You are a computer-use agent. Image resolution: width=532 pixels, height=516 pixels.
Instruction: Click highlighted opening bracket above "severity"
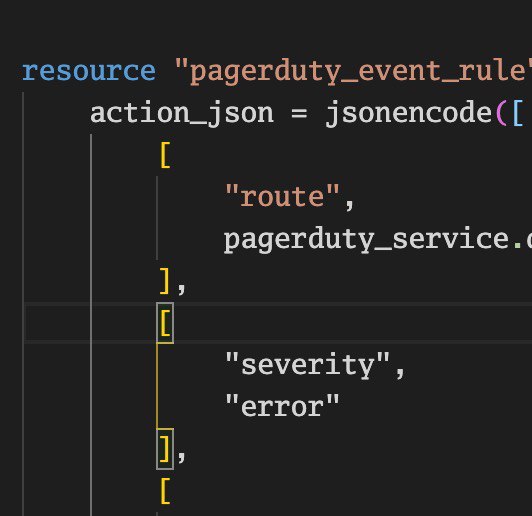pyautogui.click(x=165, y=323)
